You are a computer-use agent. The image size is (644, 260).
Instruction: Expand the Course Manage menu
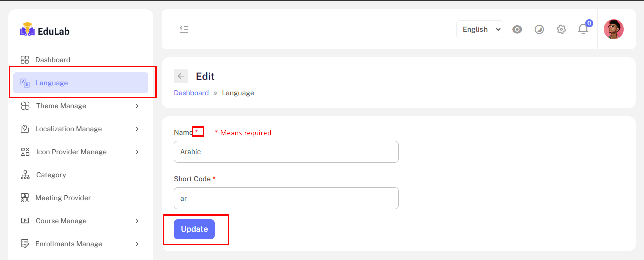80,221
